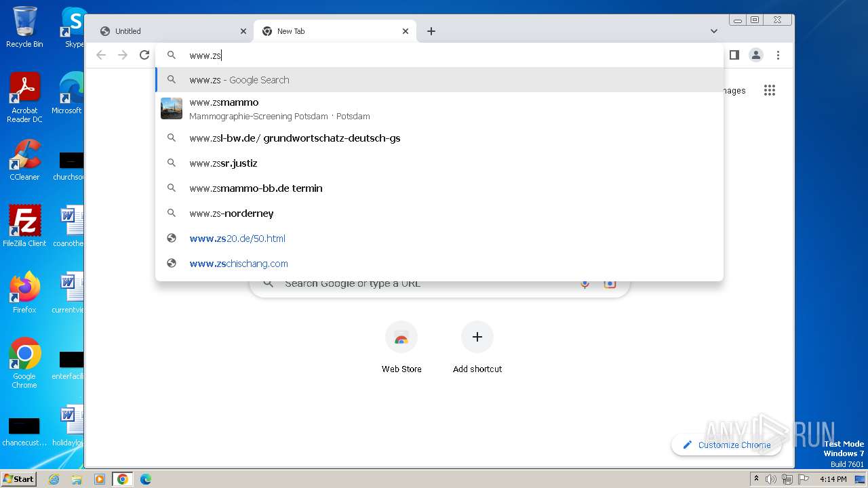Go forward with the forward arrow
The height and width of the screenshot is (488, 868).
click(x=123, y=55)
